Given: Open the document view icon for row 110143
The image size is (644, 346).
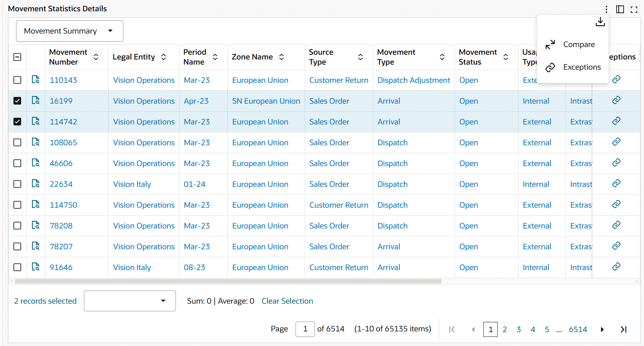Looking at the screenshot, I should click(35, 80).
